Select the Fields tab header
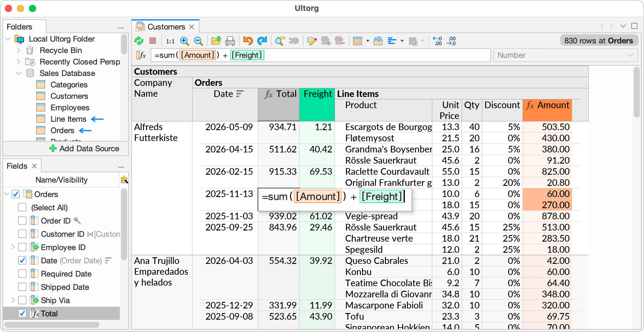Image resolution: width=644 pixels, height=332 pixels. [x=17, y=166]
